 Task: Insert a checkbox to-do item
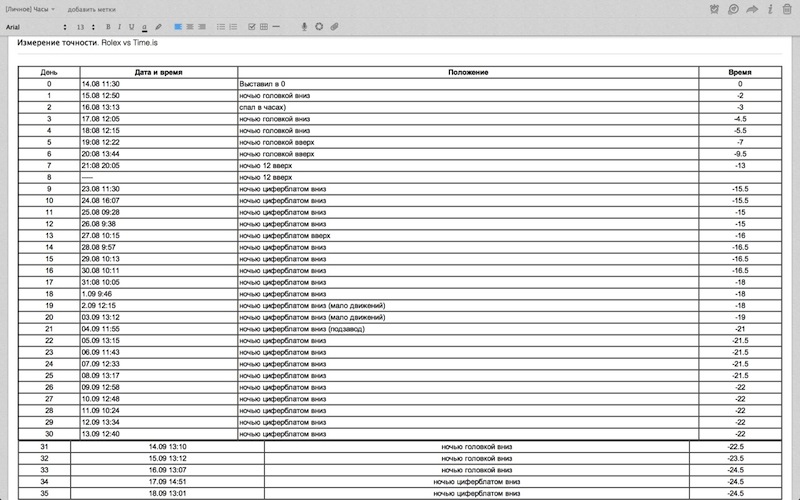[251, 26]
